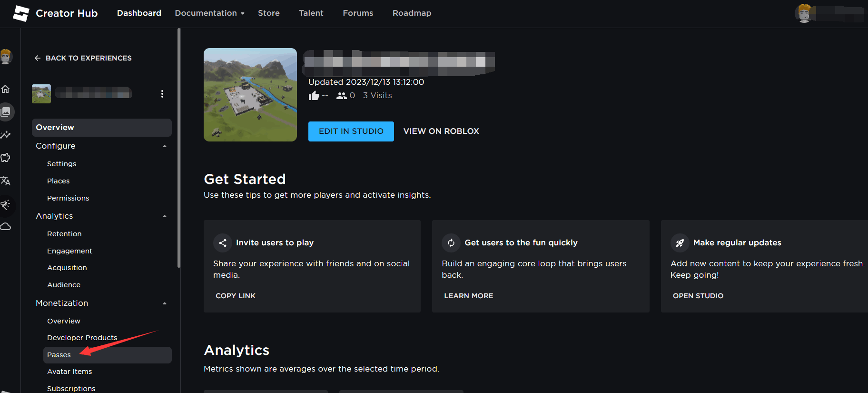
Task: Open Subscriptions page
Action: pos(71,389)
